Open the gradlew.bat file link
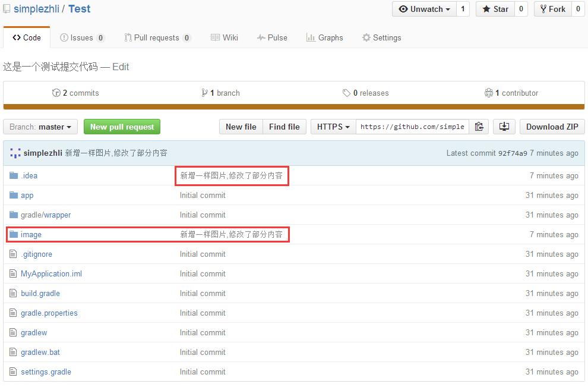 pos(40,352)
